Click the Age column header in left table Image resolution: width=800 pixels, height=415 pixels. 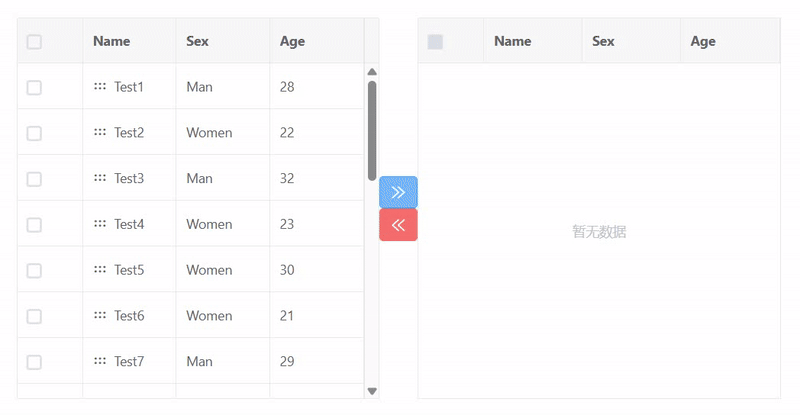pyautogui.click(x=293, y=41)
